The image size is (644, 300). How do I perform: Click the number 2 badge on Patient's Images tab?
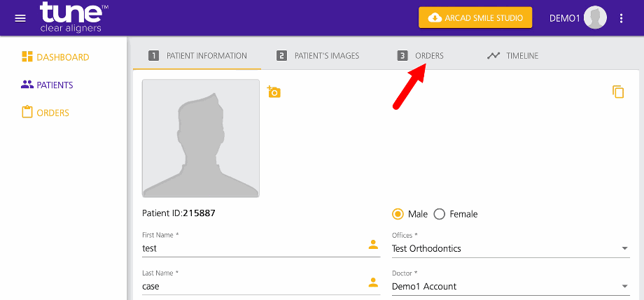point(281,56)
